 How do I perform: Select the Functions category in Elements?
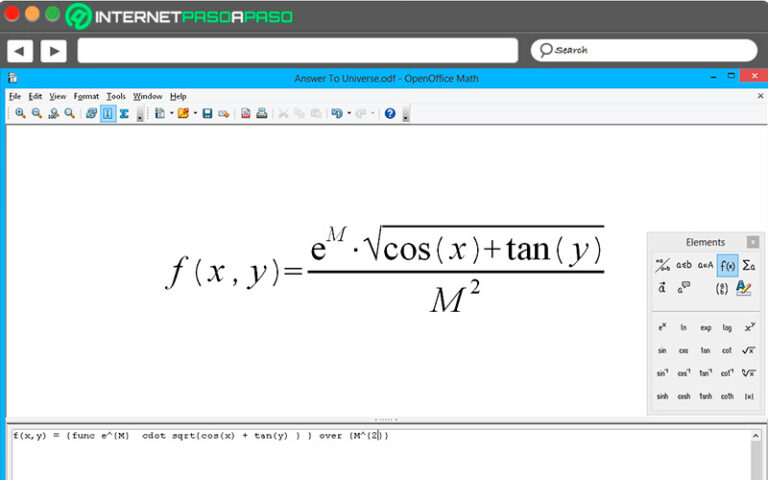click(727, 265)
